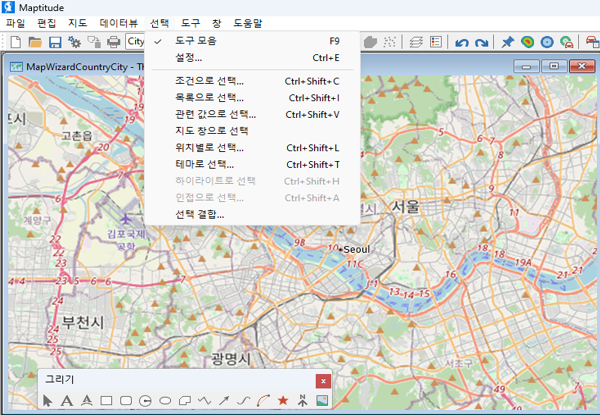Choose the ellipse drawing tool
The width and height of the screenshot is (600, 415).
[x=165, y=401]
